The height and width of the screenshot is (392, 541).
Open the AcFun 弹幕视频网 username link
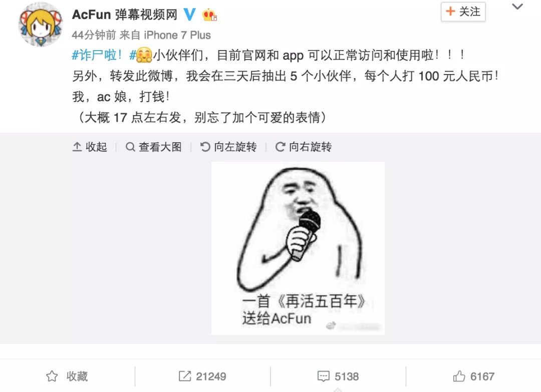coord(125,15)
